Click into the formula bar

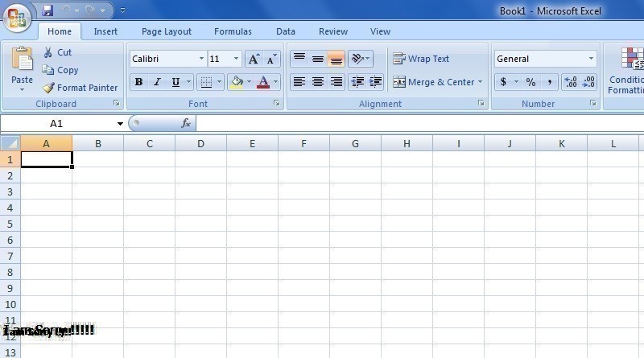[x=419, y=123]
